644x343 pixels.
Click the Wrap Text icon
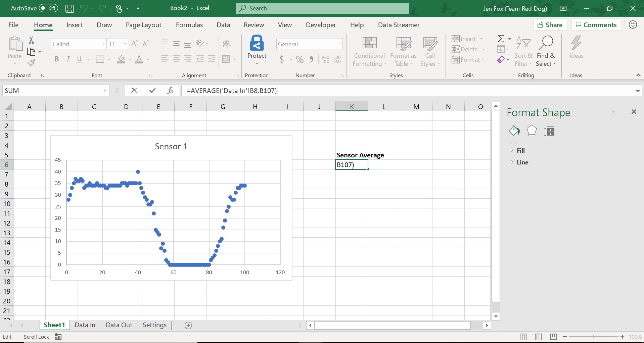[x=227, y=44]
